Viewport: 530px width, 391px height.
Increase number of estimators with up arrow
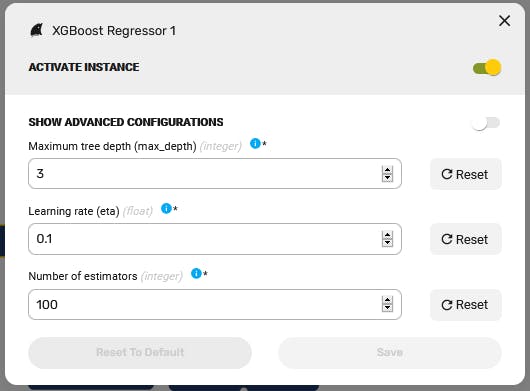click(x=387, y=300)
